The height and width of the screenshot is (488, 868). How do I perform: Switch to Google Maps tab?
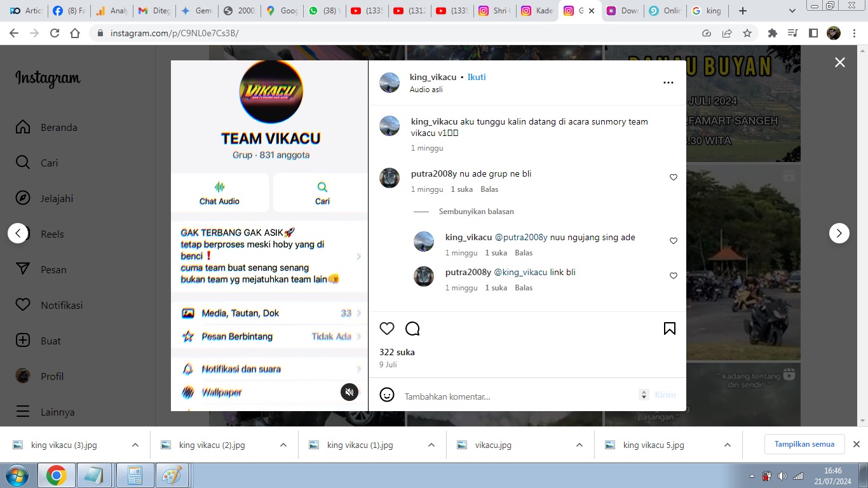click(282, 11)
